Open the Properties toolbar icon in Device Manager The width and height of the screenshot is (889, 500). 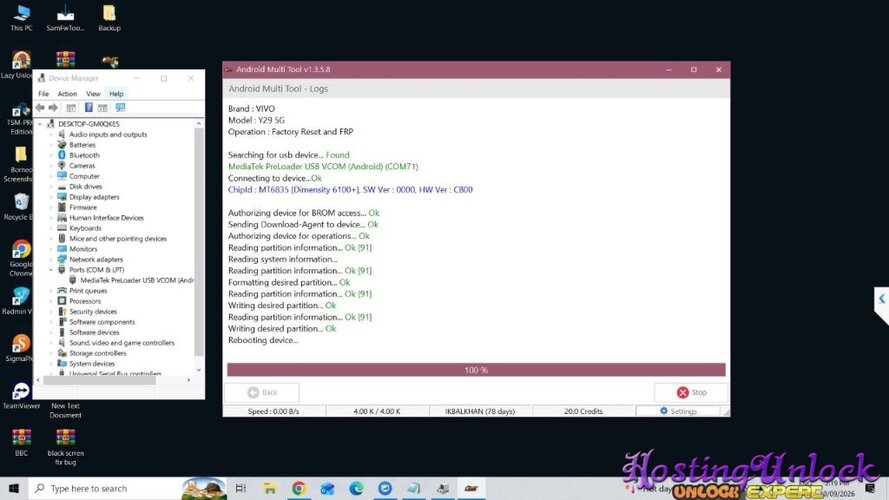click(x=103, y=108)
